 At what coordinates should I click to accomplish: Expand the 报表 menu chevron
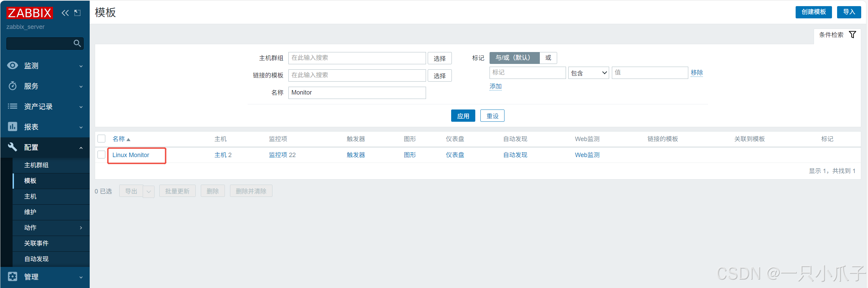click(x=81, y=127)
